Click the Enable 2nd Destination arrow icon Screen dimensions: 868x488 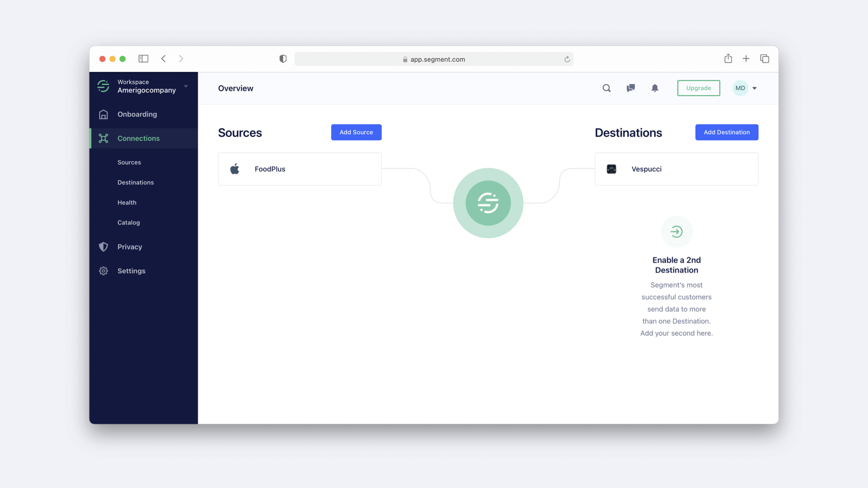point(676,231)
